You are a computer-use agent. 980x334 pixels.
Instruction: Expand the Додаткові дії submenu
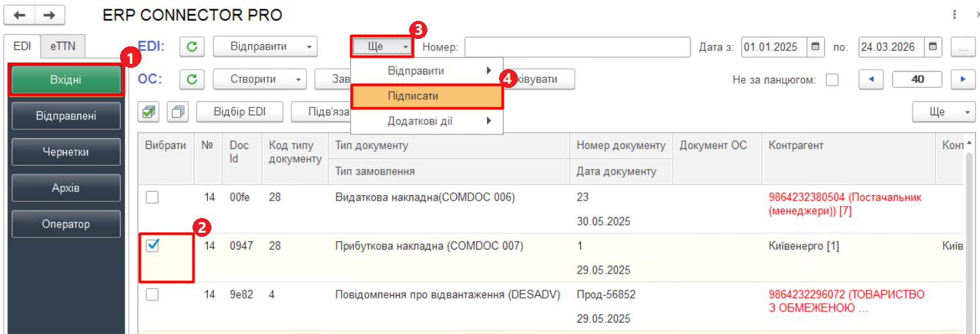(x=427, y=121)
